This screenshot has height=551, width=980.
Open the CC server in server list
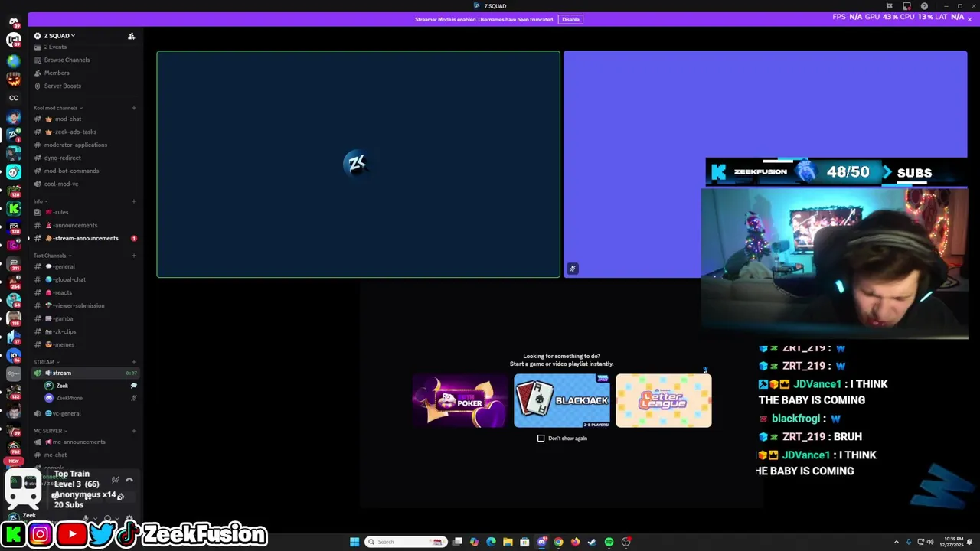(x=14, y=97)
